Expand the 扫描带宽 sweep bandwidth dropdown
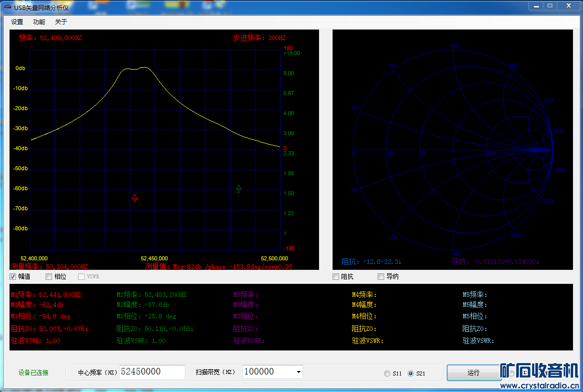The width and height of the screenshot is (583, 392). click(299, 372)
